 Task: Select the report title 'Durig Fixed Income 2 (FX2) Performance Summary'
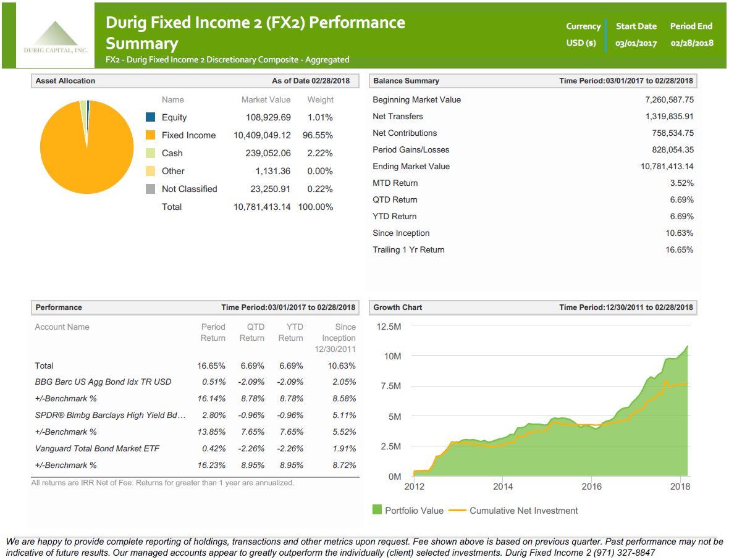pyautogui.click(x=255, y=33)
